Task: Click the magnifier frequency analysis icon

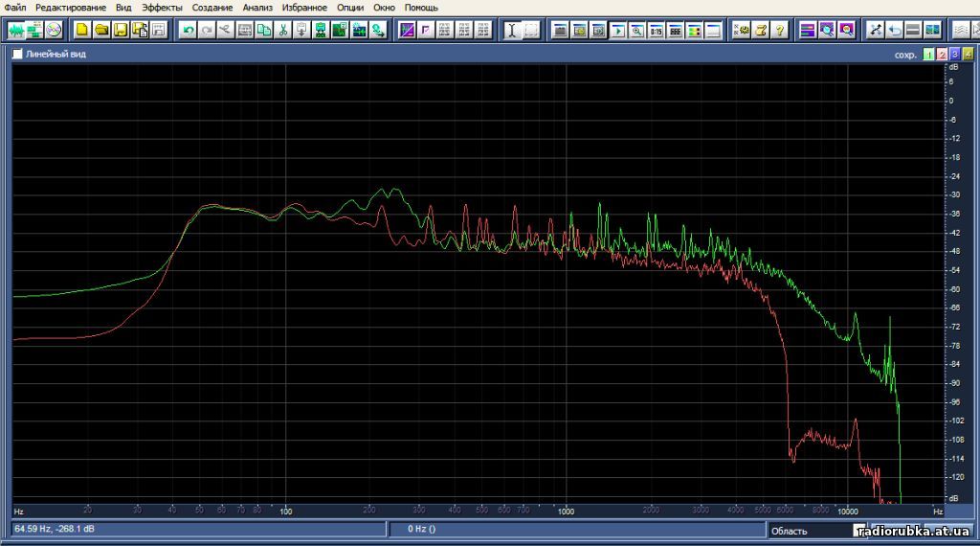Action: [827, 30]
